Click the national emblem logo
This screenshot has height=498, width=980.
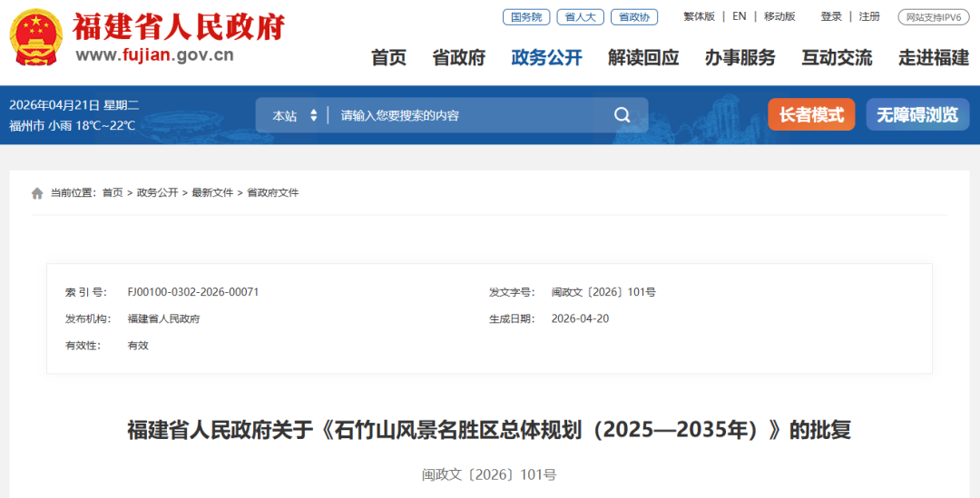click(x=36, y=37)
